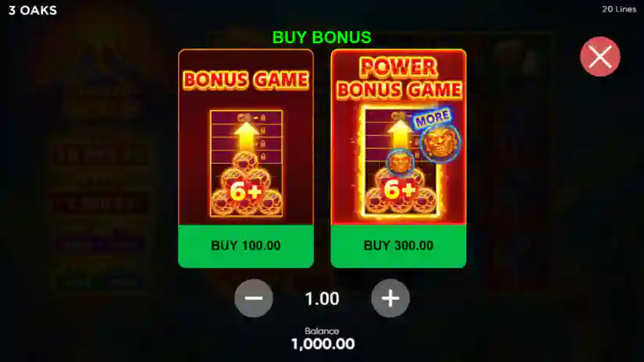The width and height of the screenshot is (644, 362).
Task: Click the bet value 1.00
Action: [322, 298]
